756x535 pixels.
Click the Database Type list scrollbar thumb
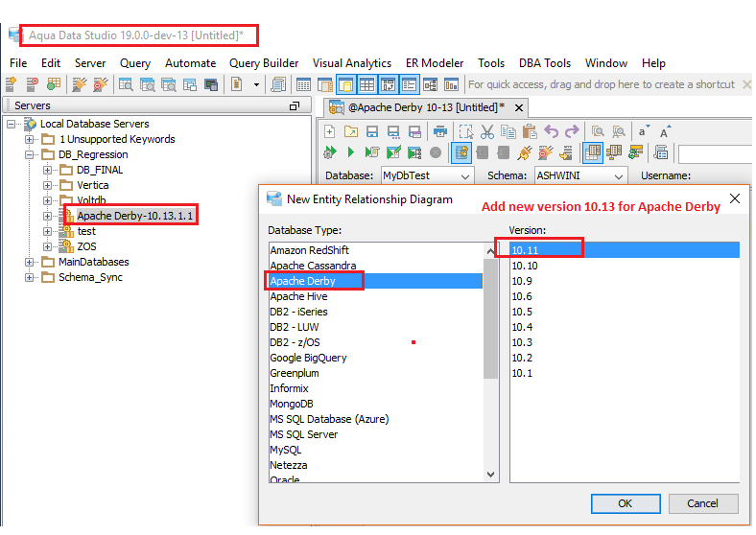pyautogui.click(x=491, y=318)
